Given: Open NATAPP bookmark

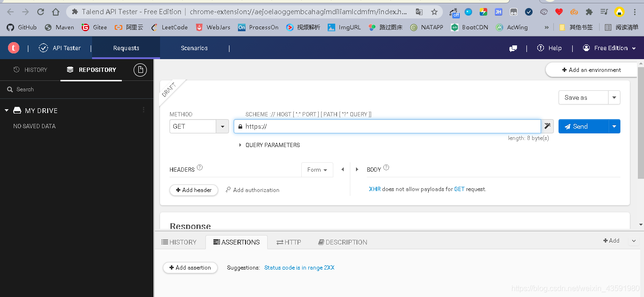Looking at the screenshot, I should pyautogui.click(x=427, y=27).
